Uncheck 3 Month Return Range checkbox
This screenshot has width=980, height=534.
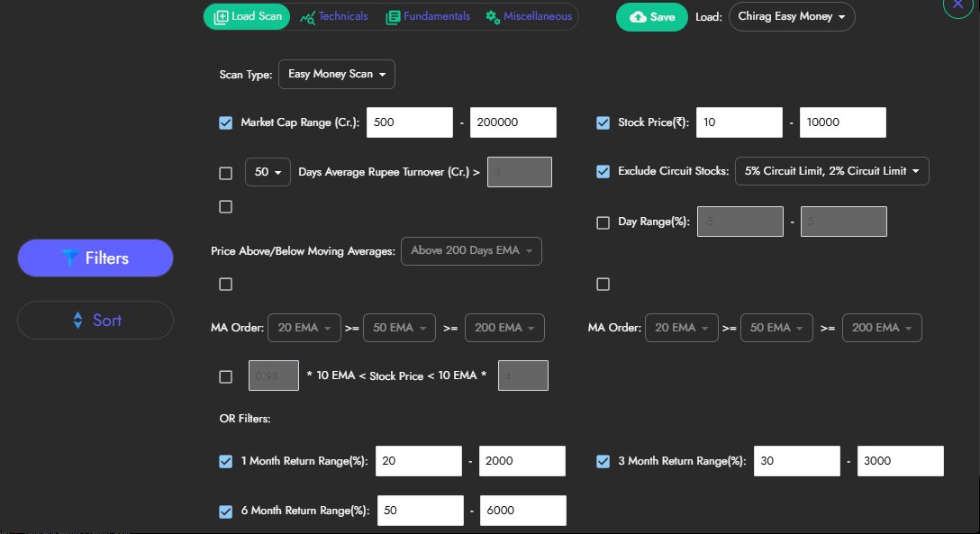(603, 462)
